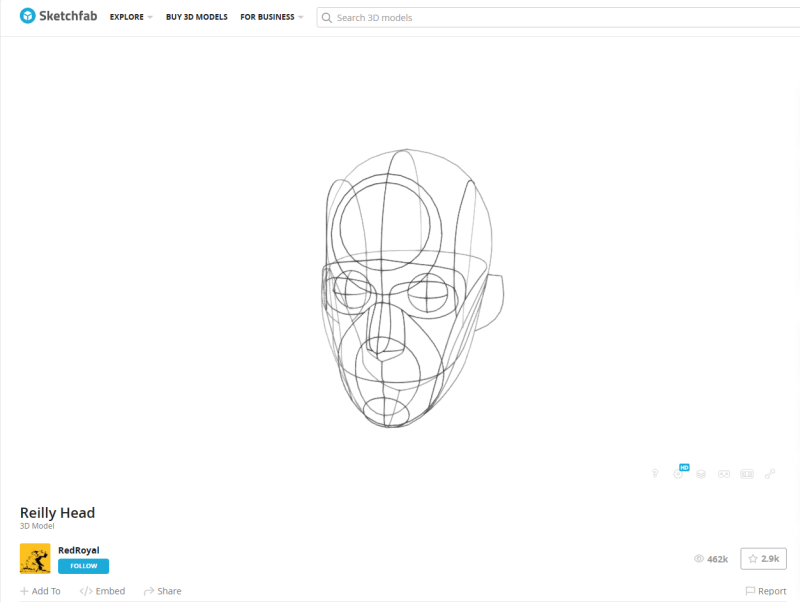This screenshot has width=800, height=602.
Task: Like the model using the star button
Action: click(x=763, y=559)
